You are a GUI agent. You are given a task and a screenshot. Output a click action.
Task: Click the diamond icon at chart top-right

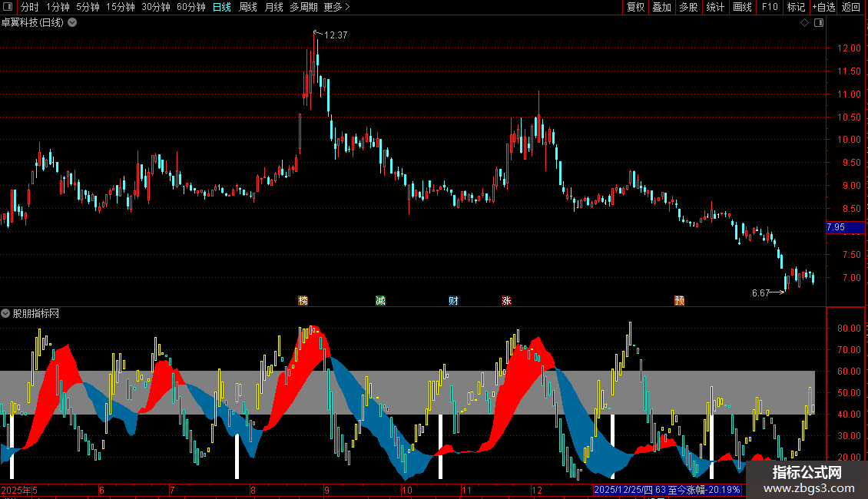tap(804, 23)
